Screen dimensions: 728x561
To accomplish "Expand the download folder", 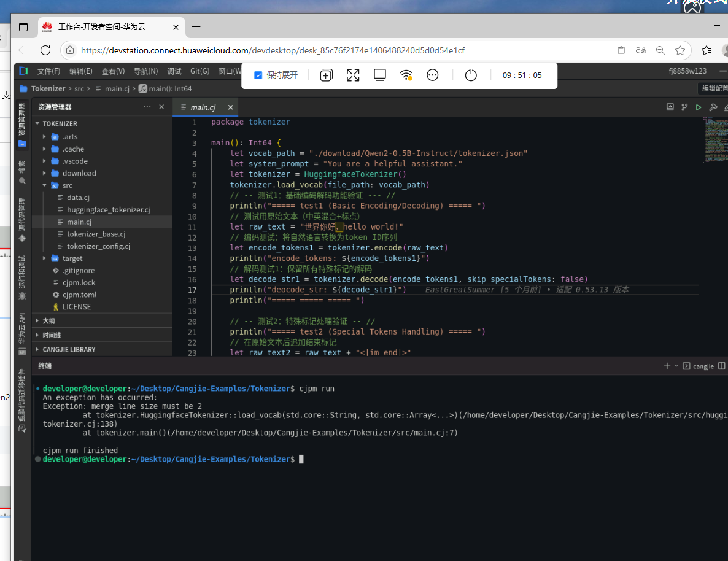I will click(79, 173).
